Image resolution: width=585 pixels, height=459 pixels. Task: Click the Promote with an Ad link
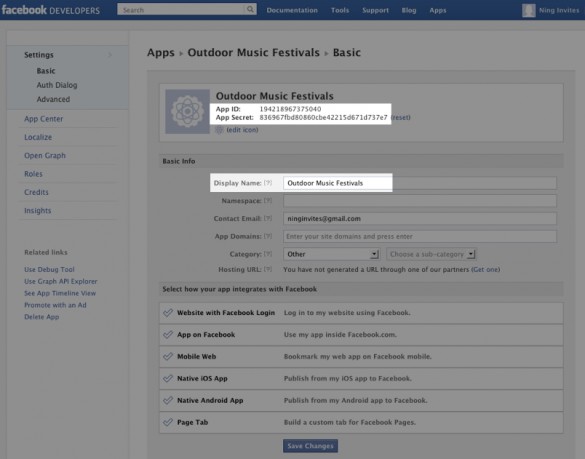(55, 305)
